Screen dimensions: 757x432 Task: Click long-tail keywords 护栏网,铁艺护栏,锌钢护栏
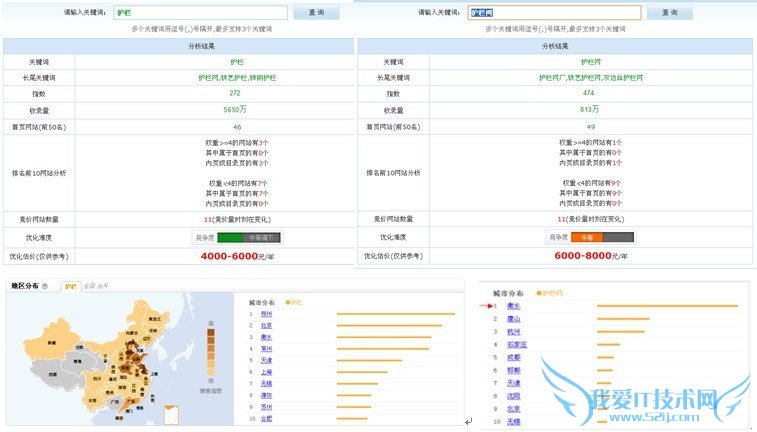[237, 77]
